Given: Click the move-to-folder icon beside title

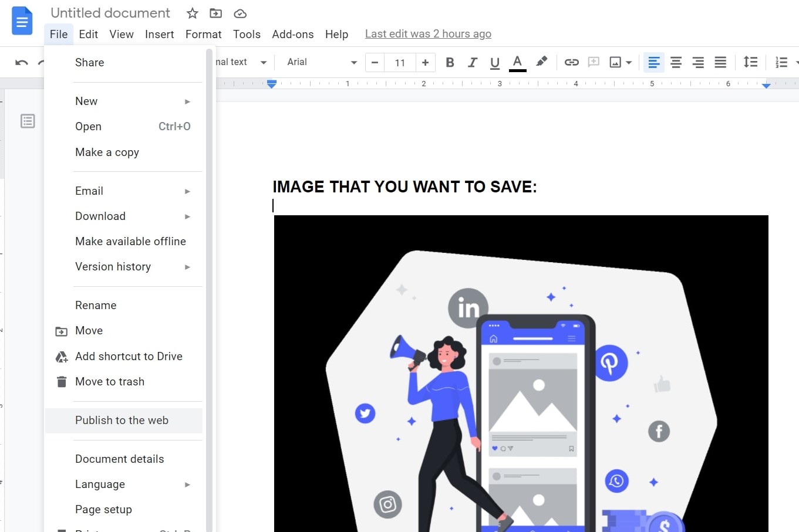Looking at the screenshot, I should (x=216, y=13).
